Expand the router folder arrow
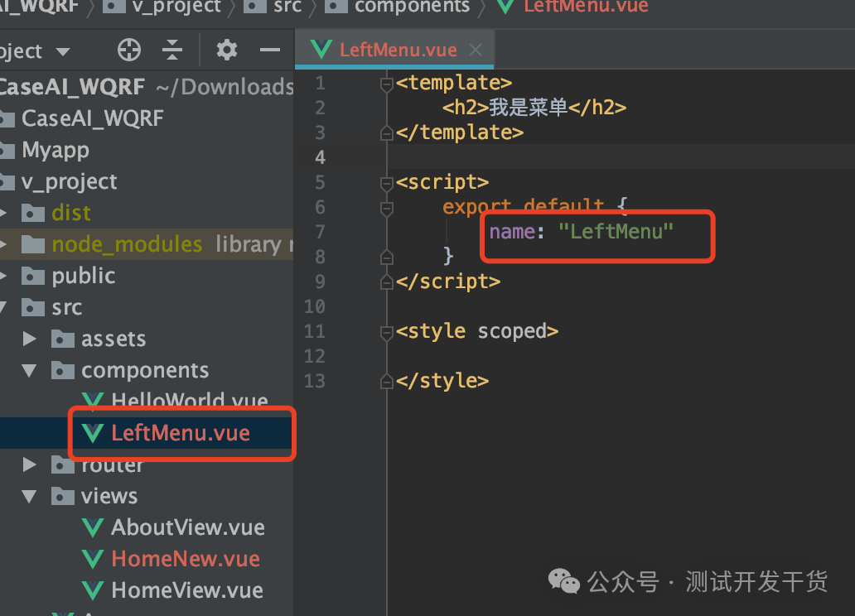Viewport: 855px width, 616px height. [x=30, y=465]
